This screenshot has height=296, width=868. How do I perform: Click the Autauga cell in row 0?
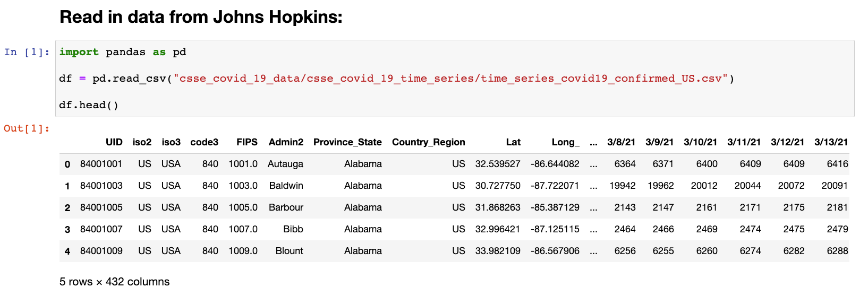(285, 164)
